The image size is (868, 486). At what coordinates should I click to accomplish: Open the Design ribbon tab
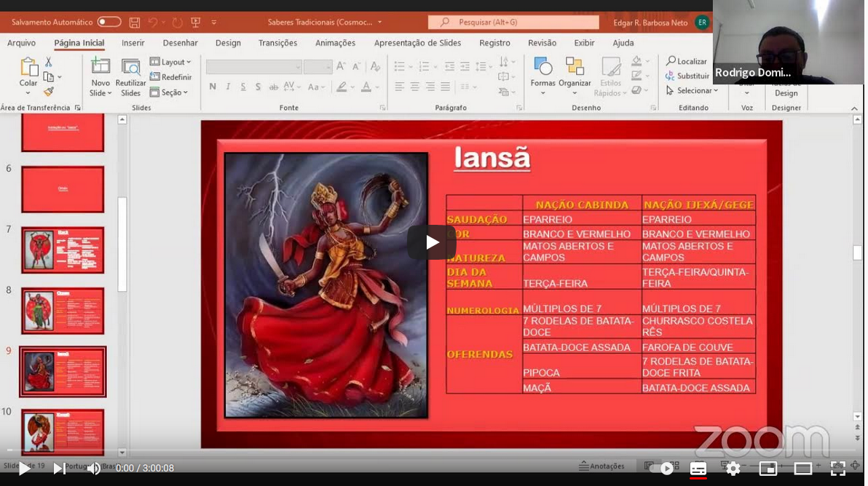click(228, 43)
